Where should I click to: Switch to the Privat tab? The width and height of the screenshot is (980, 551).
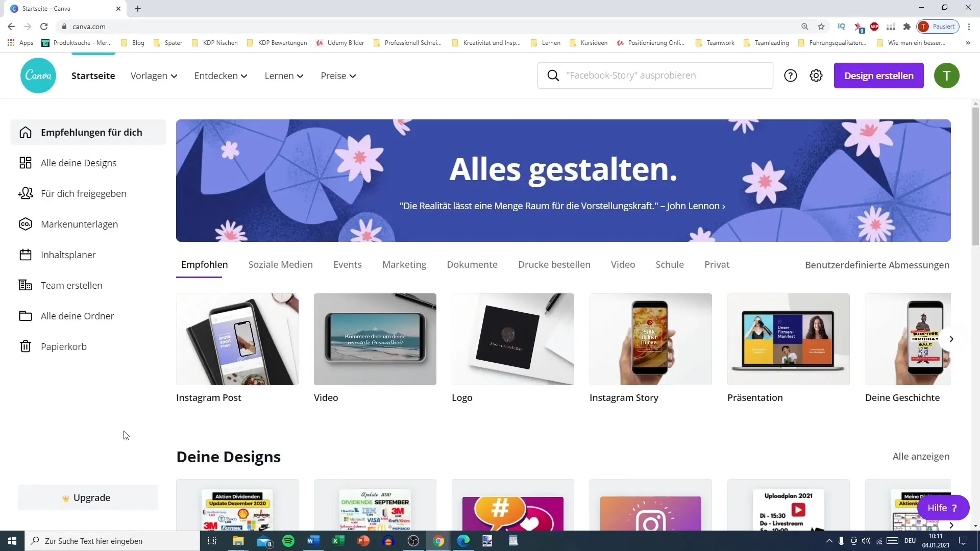click(717, 265)
